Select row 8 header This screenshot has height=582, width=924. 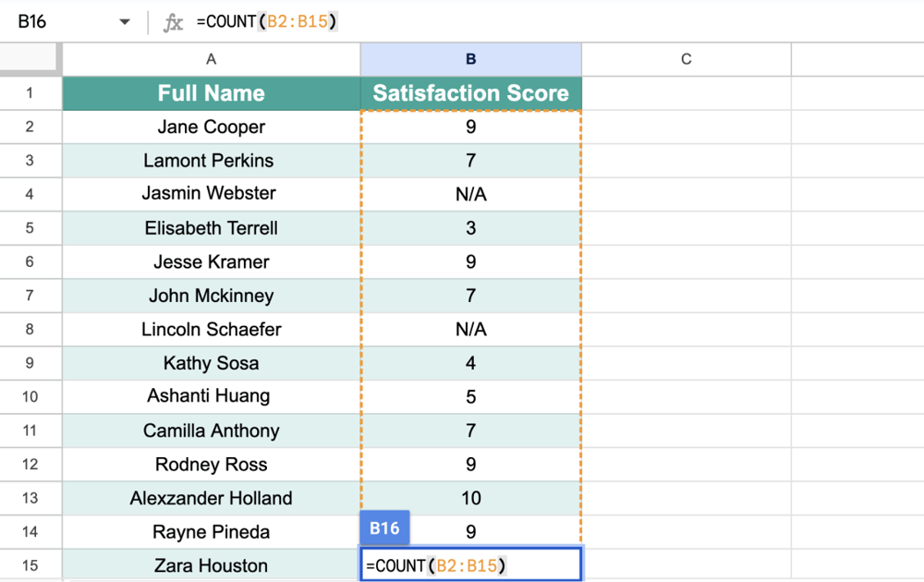point(30,330)
